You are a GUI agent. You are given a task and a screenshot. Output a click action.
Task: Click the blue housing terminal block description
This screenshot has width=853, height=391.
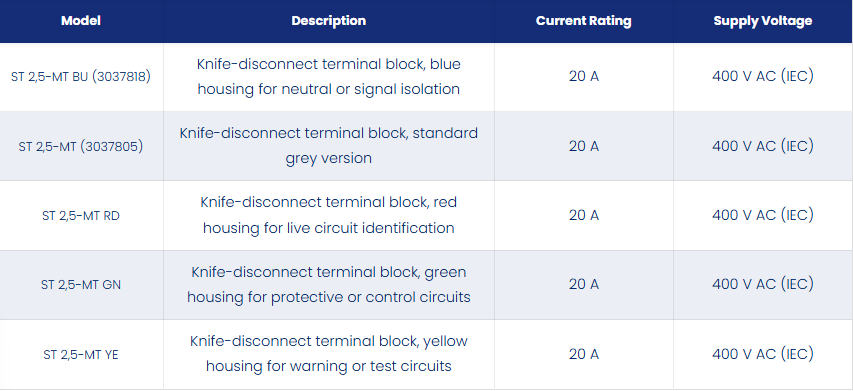[329, 77]
